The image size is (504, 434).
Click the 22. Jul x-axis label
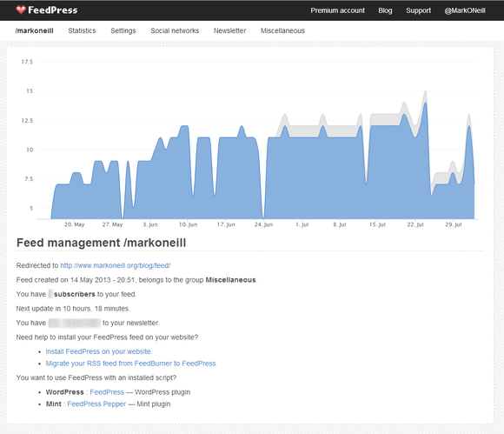click(x=415, y=224)
